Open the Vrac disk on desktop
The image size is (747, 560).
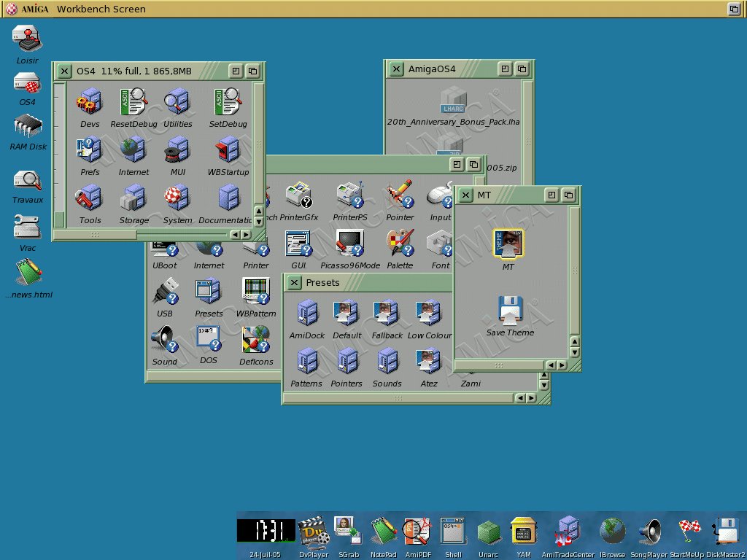[x=27, y=227]
